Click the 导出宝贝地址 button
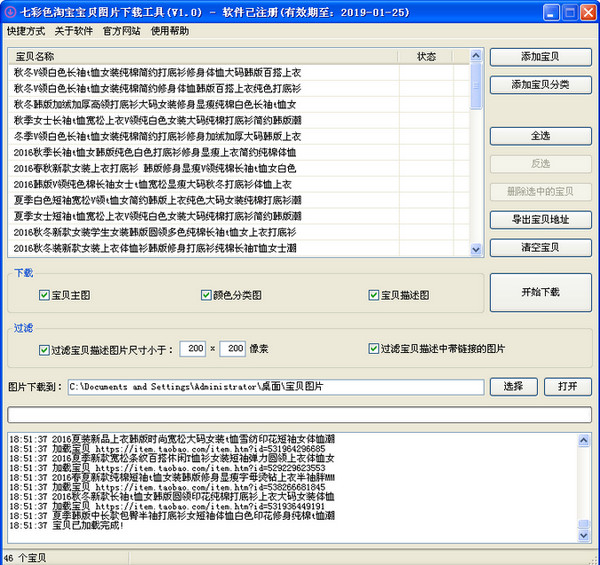Image resolution: width=600 pixels, height=565 pixels. coord(540,220)
